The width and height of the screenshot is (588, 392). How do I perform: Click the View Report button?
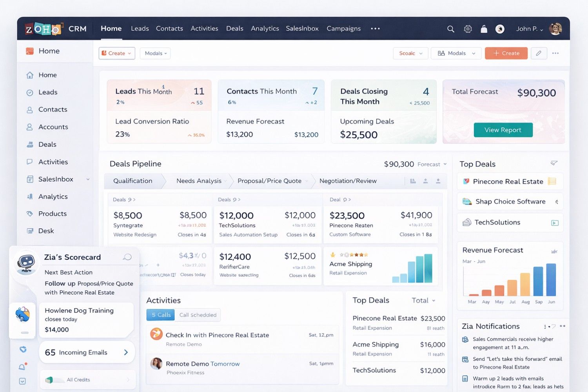point(503,130)
